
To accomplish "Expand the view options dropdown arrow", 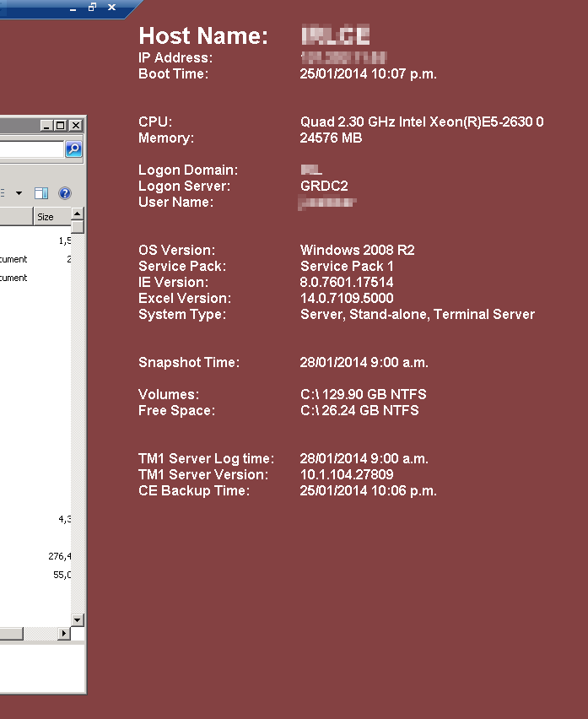I will point(19,193).
